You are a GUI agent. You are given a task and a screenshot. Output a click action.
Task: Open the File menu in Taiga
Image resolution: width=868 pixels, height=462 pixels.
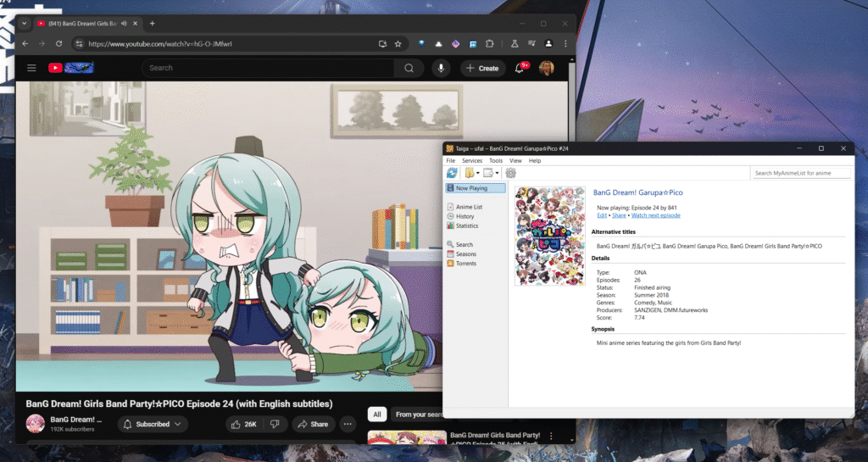click(451, 160)
